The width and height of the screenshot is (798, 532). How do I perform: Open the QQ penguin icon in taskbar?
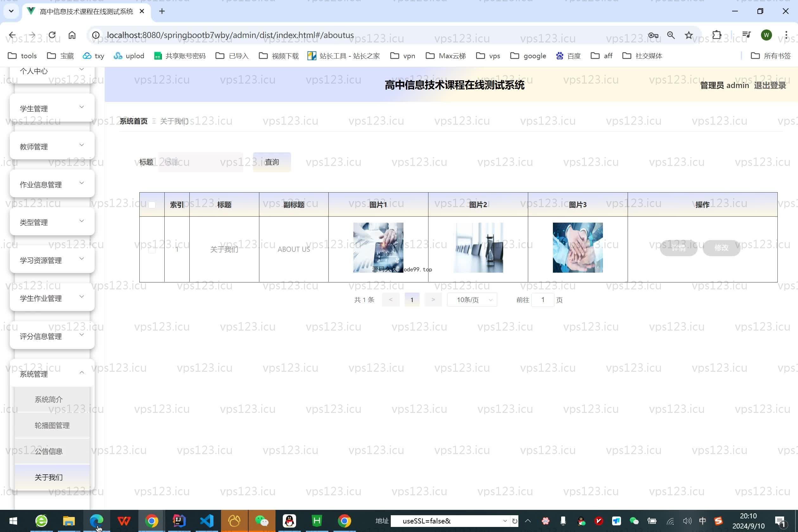point(289,521)
